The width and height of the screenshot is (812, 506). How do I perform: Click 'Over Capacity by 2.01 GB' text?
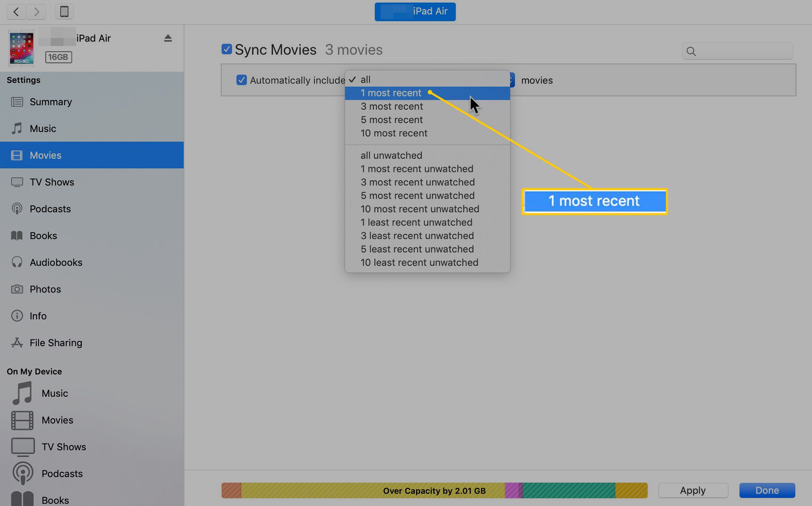point(434,491)
